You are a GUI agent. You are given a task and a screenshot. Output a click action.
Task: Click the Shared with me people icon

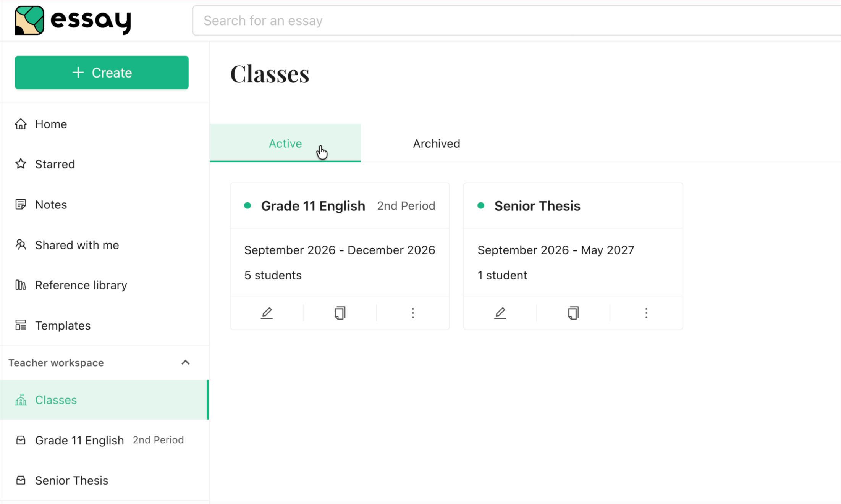[21, 244]
